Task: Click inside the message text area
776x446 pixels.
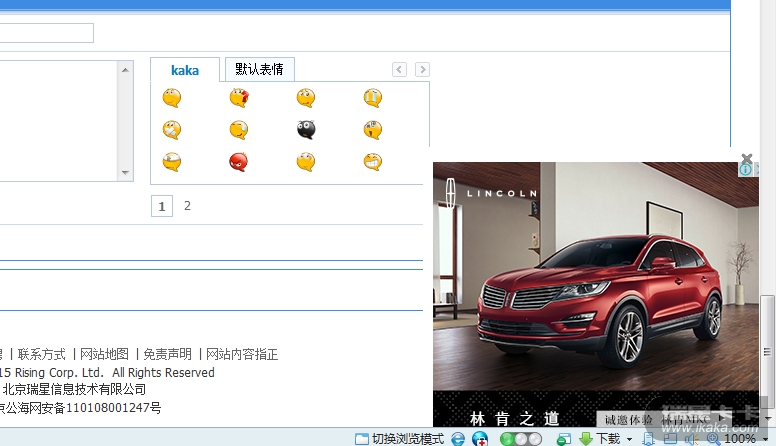Action: pos(58,121)
